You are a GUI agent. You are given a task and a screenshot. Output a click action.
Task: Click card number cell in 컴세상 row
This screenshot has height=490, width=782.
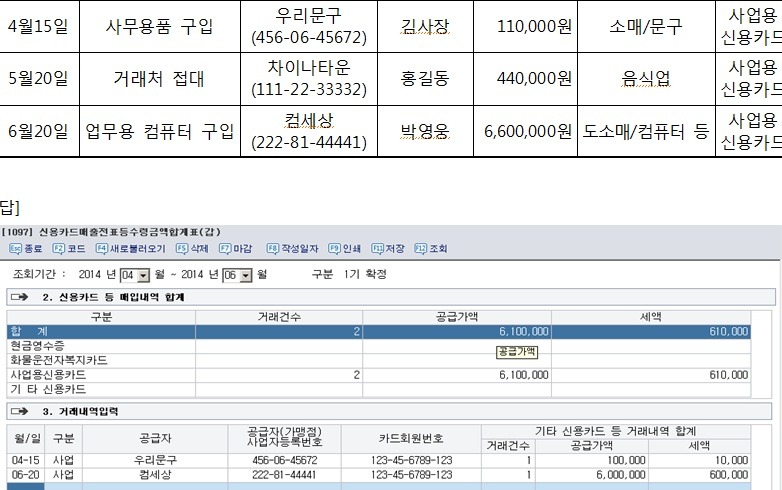click(x=411, y=475)
